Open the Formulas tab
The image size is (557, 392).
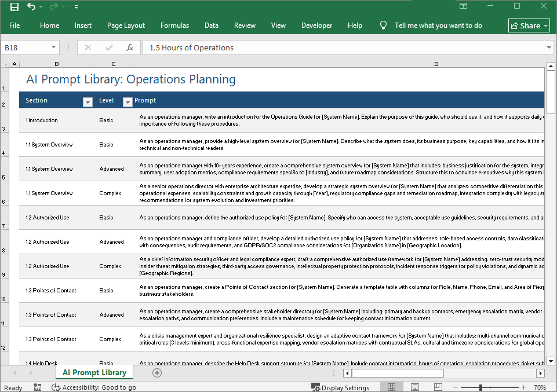coord(175,25)
